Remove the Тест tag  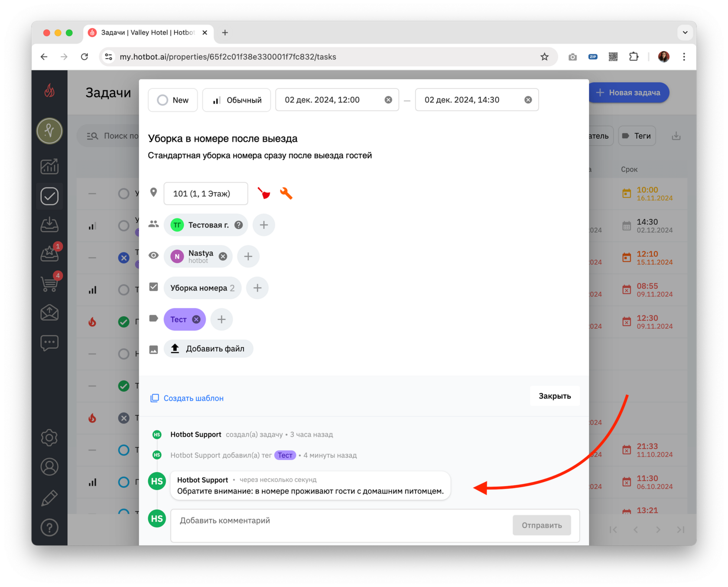coord(196,319)
